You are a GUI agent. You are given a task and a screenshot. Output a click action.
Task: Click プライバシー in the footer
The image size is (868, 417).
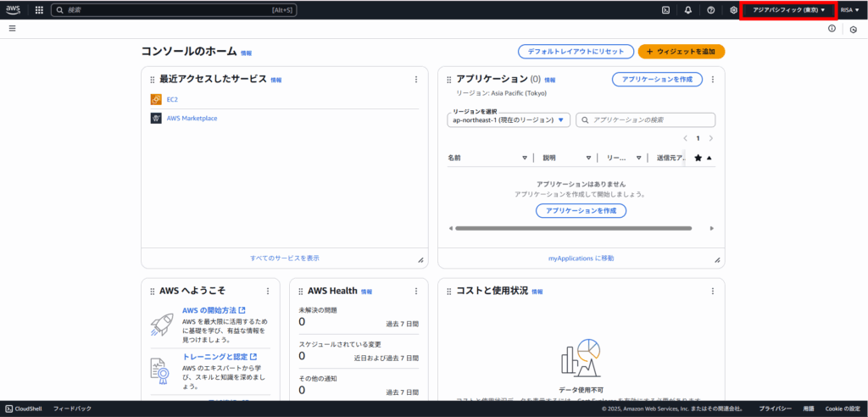(x=775, y=409)
